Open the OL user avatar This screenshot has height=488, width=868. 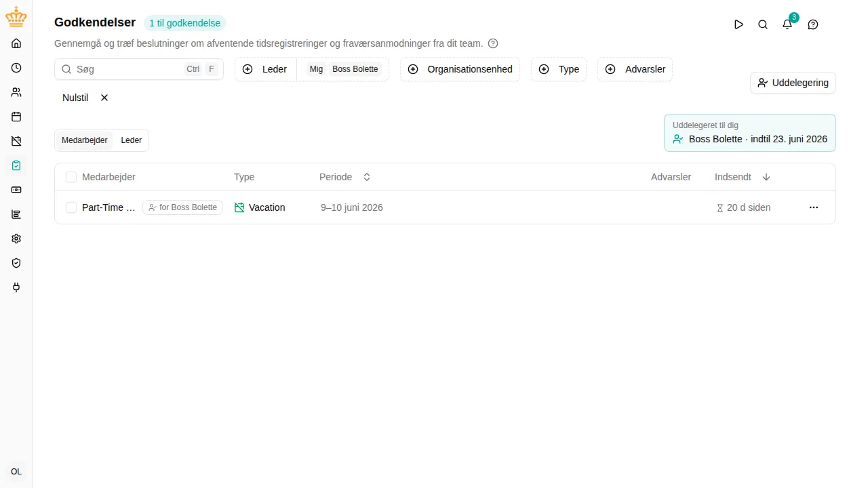point(16,472)
